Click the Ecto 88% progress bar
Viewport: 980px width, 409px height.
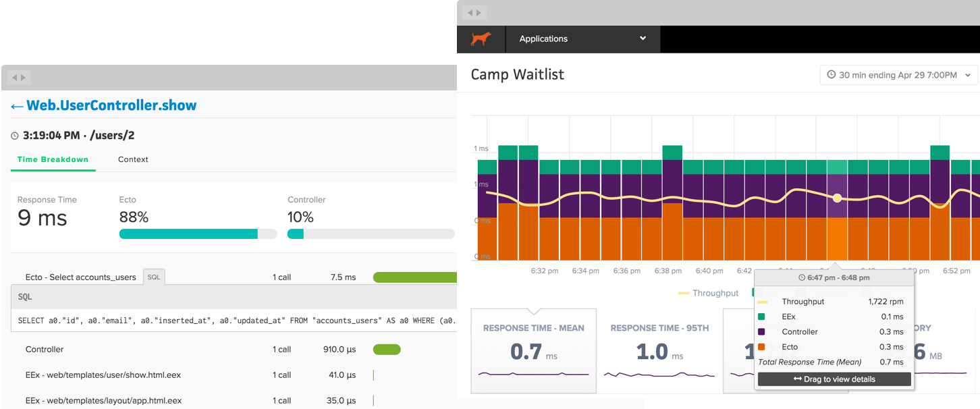point(198,234)
